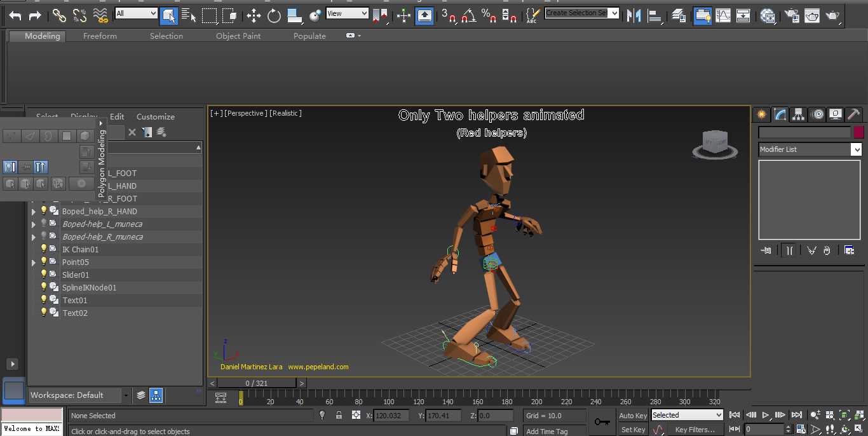Click the Undo arrow

click(15, 16)
